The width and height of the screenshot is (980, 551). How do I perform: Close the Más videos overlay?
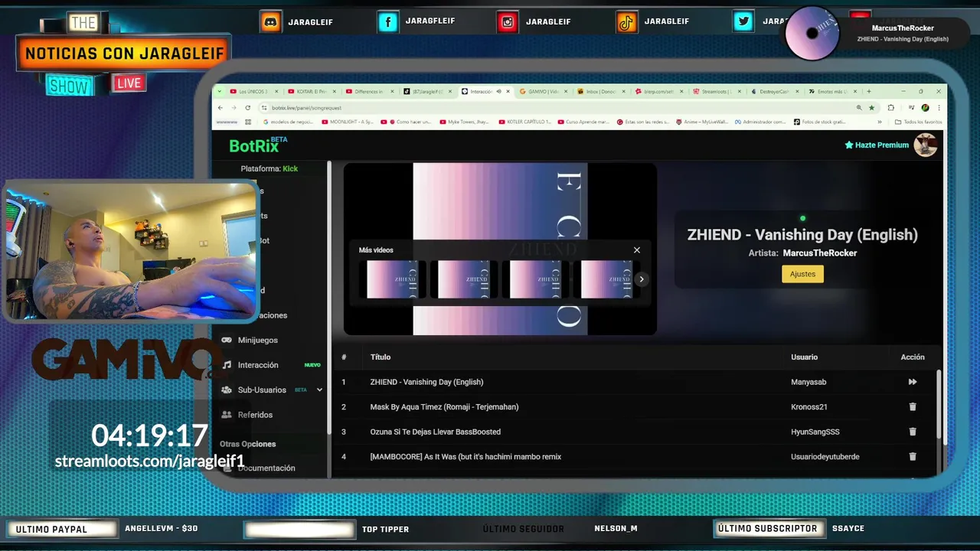tap(636, 250)
